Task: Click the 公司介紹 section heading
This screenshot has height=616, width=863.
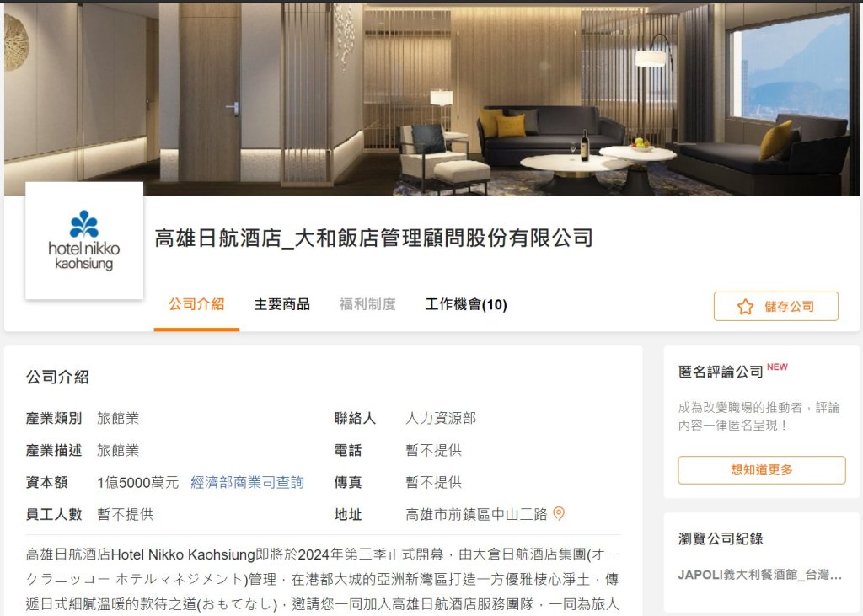Action: [57, 377]
